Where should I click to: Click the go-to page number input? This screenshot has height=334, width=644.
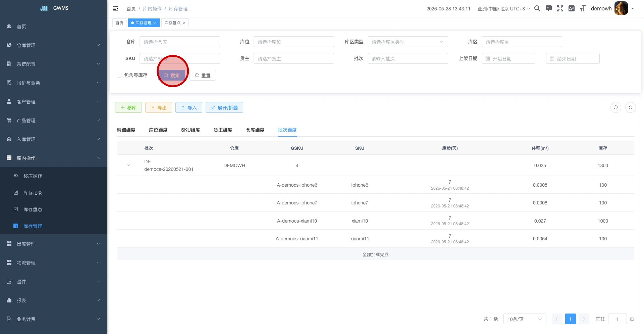coord(618,319)
